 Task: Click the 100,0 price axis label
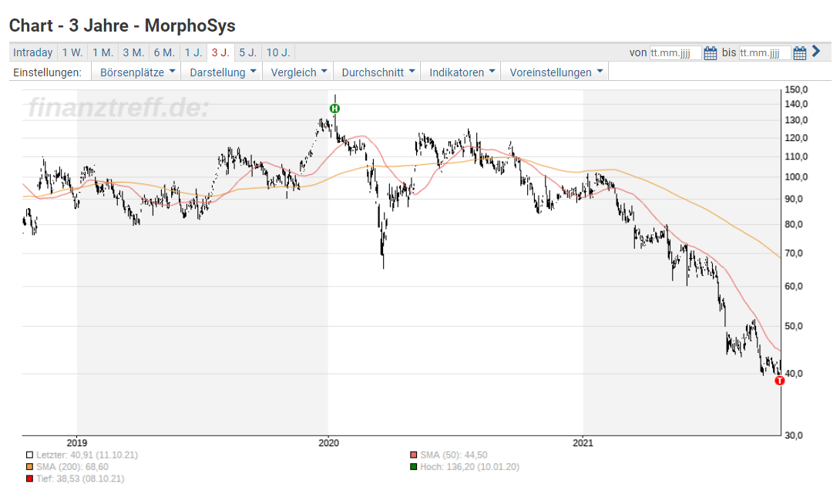[796, 177]
